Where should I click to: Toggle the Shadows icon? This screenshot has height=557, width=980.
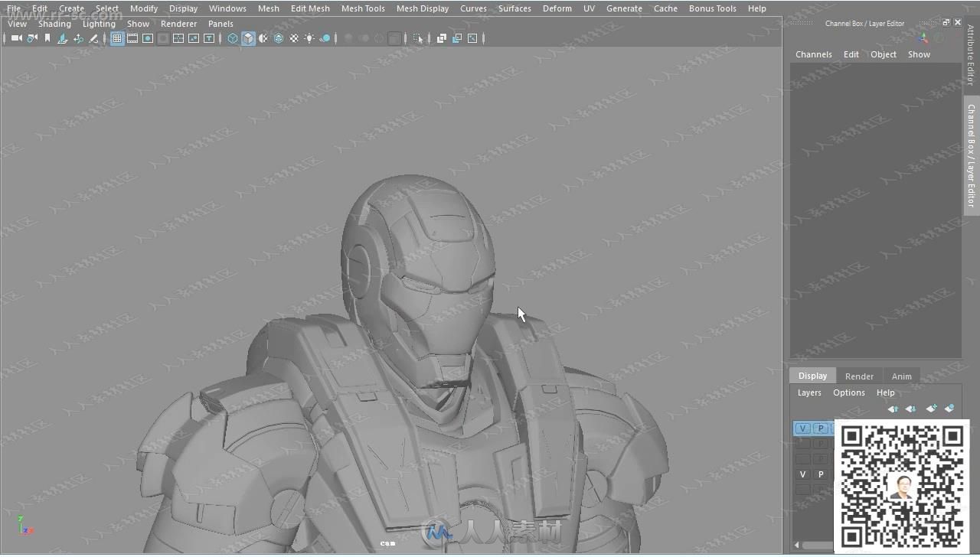325,38
